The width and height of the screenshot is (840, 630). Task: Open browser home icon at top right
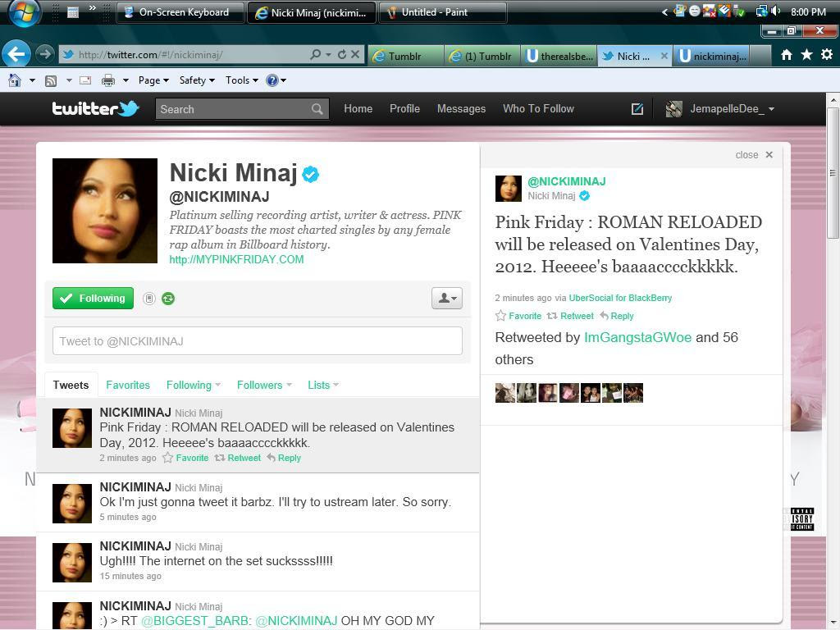786,54
